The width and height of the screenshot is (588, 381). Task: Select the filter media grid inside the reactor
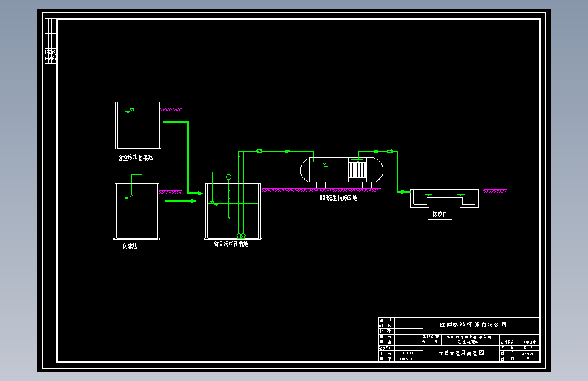tap(357, 170)
